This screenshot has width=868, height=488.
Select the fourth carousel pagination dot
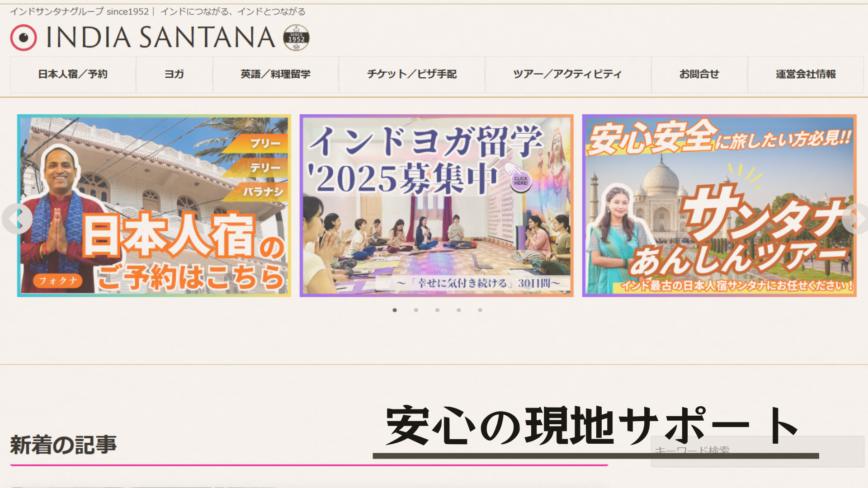click(458, 310)
